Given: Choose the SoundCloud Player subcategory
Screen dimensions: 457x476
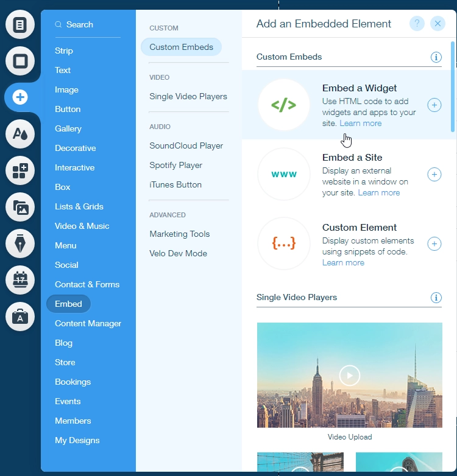Looking at the screenshot, I should click(186, 146).
